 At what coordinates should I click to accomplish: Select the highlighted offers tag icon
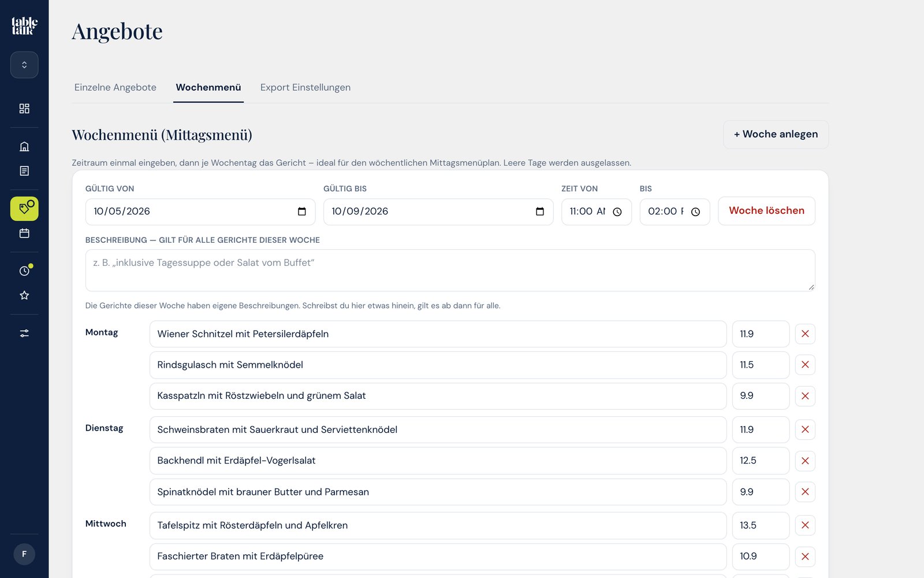pos(24,209)
